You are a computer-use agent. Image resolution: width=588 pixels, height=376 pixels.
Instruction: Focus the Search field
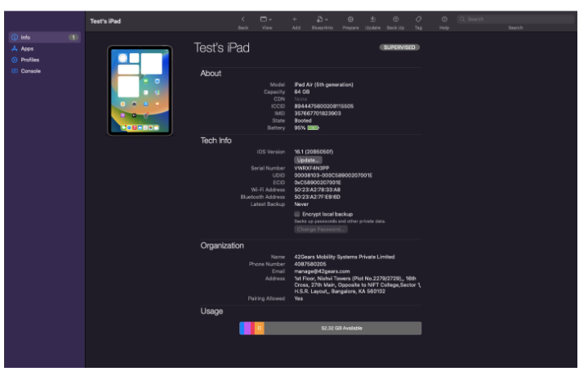pos(515,19)
